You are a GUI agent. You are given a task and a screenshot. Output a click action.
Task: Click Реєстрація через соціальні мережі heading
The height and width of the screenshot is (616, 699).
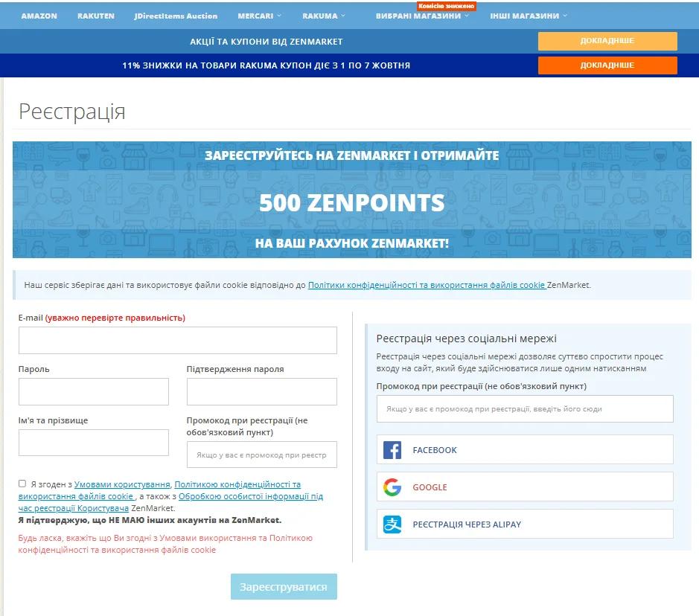coord(466,339)
